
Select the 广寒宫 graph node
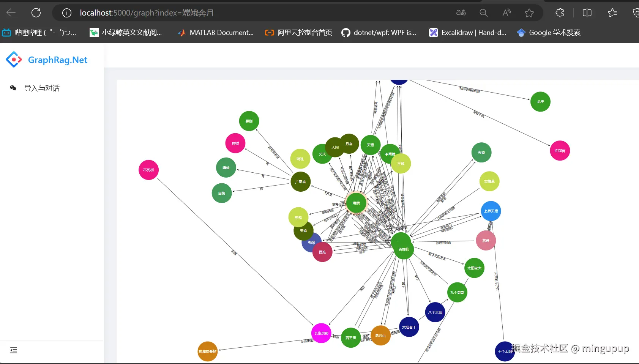301,182
